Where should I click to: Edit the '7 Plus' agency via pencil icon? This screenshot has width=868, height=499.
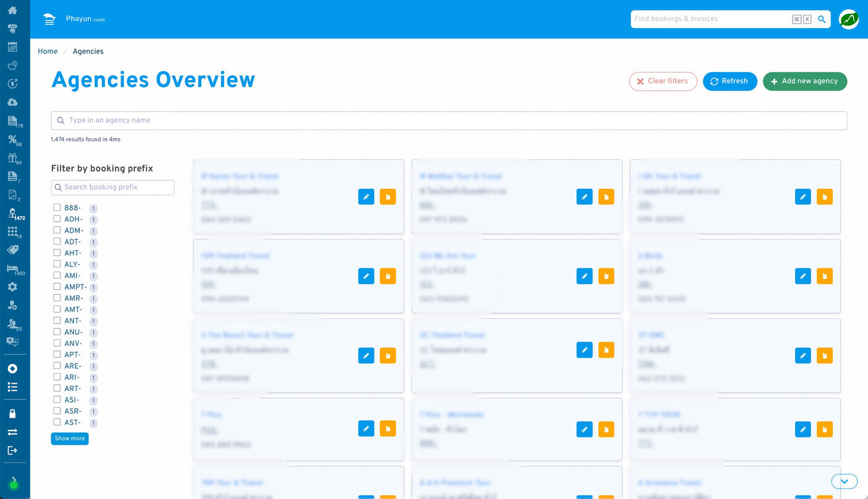click(366, 429)
